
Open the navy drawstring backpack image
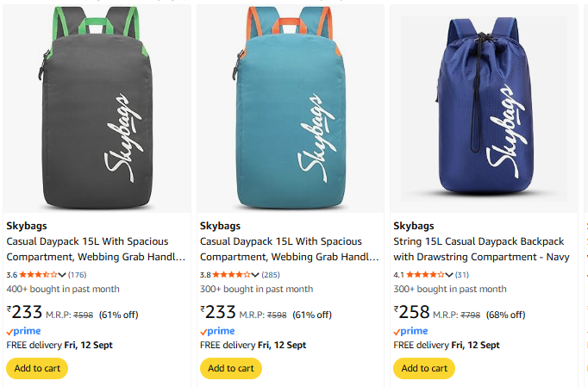(484, 109)
